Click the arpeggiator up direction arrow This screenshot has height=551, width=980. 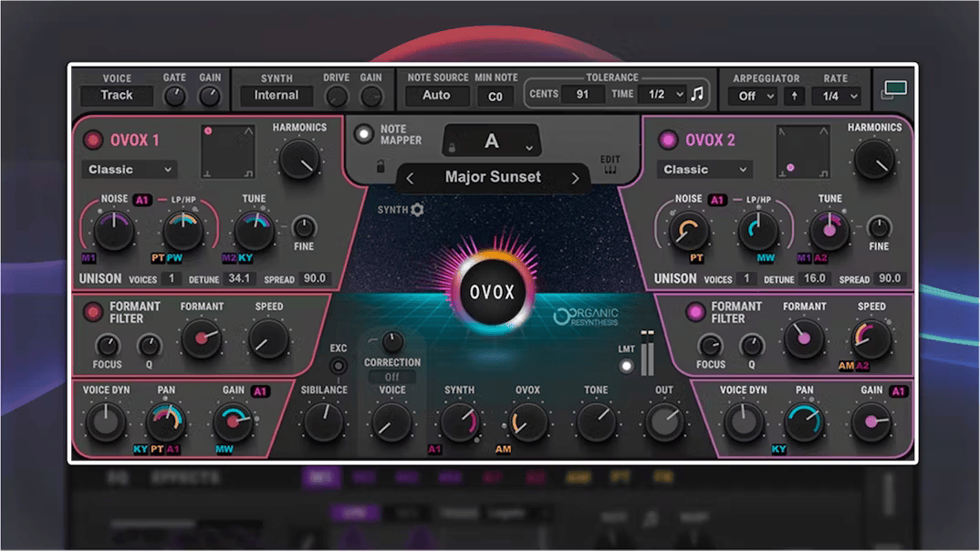click(795, 96)
